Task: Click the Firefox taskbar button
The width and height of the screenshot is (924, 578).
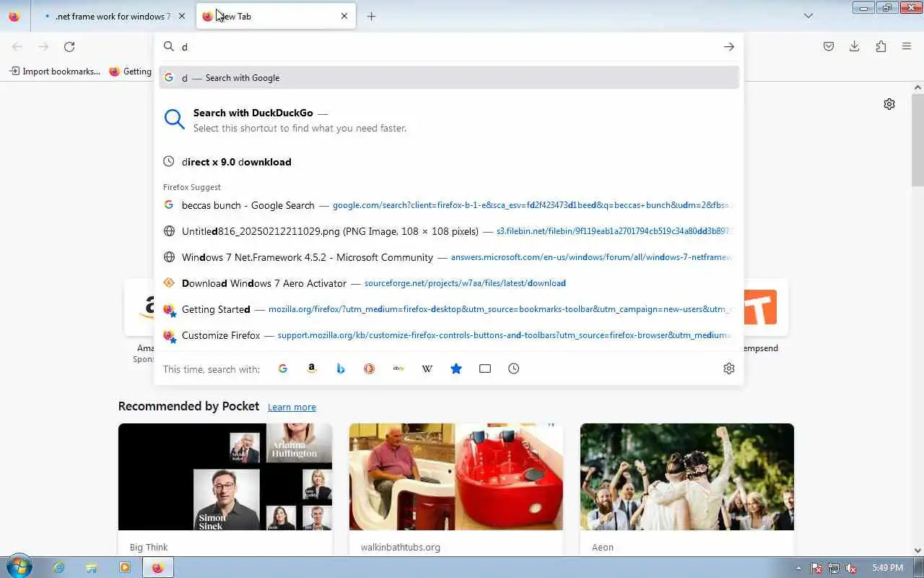Action: click(x=158, y=568)
